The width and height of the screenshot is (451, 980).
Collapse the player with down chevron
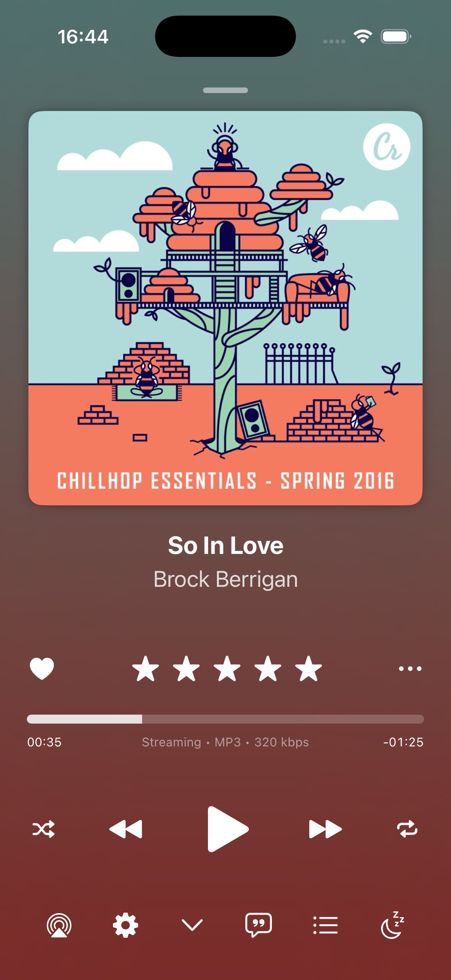pyautogui.click(x=192, y=925)
